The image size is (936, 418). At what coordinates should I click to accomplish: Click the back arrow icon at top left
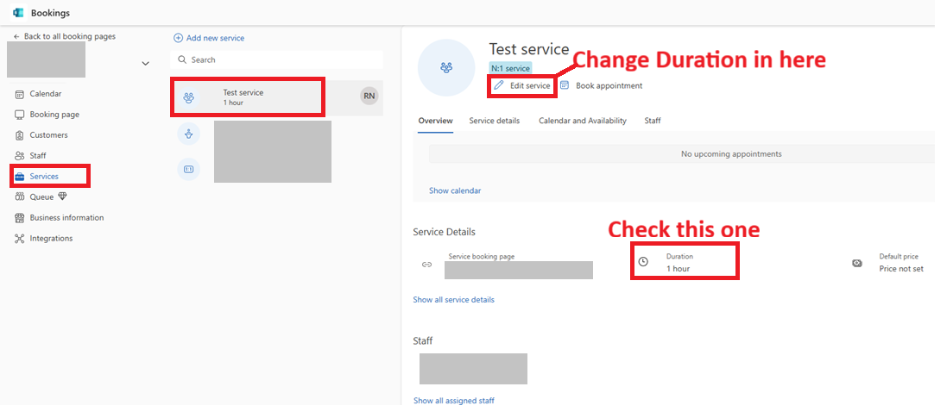[16, 36]
